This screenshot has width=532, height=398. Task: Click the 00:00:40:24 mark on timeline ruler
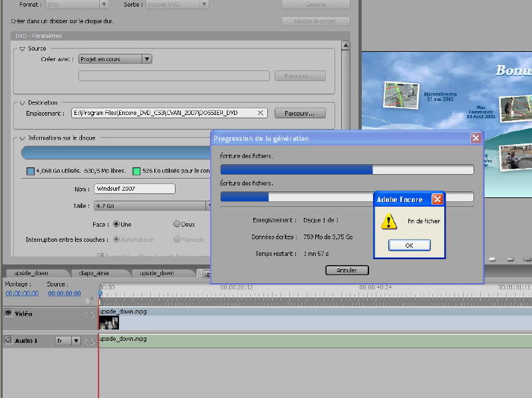(376, 288)
